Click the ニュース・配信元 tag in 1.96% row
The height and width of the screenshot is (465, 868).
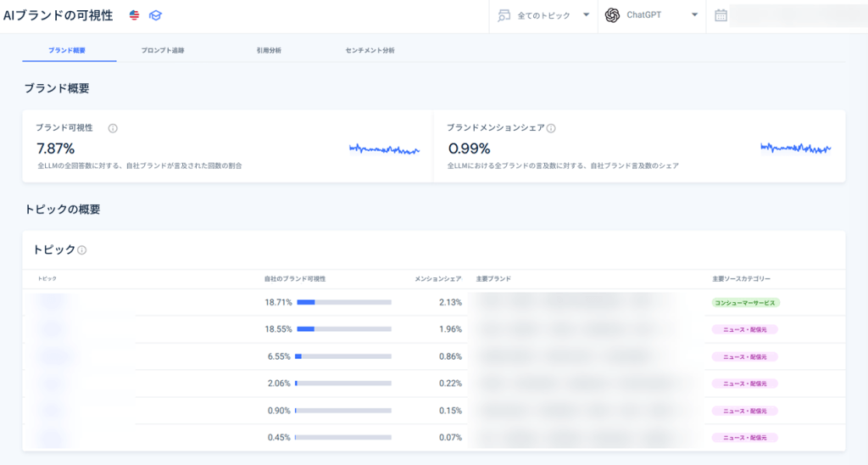745,329
